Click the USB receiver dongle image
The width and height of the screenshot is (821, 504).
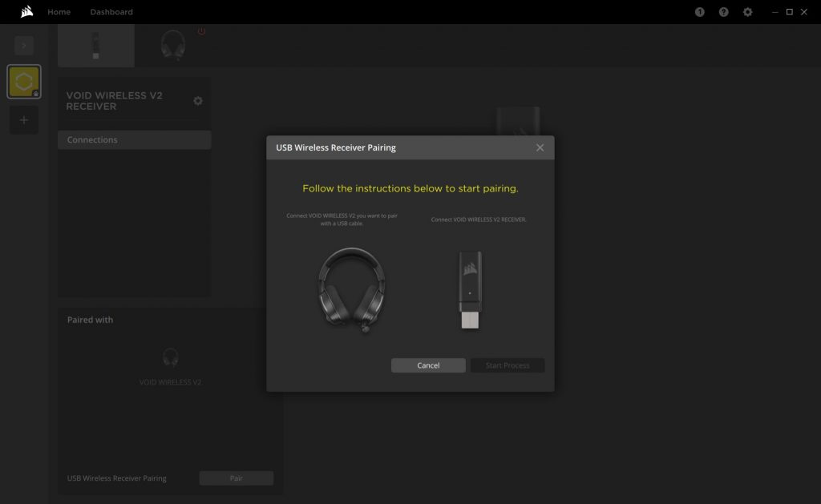[x=470, y=290]
